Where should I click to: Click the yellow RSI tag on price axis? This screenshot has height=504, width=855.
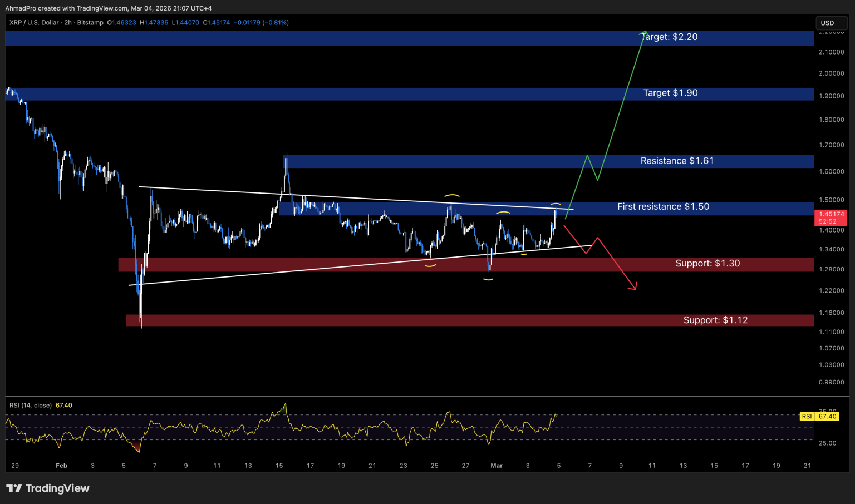pyautogui.click(x=806, y=416)
